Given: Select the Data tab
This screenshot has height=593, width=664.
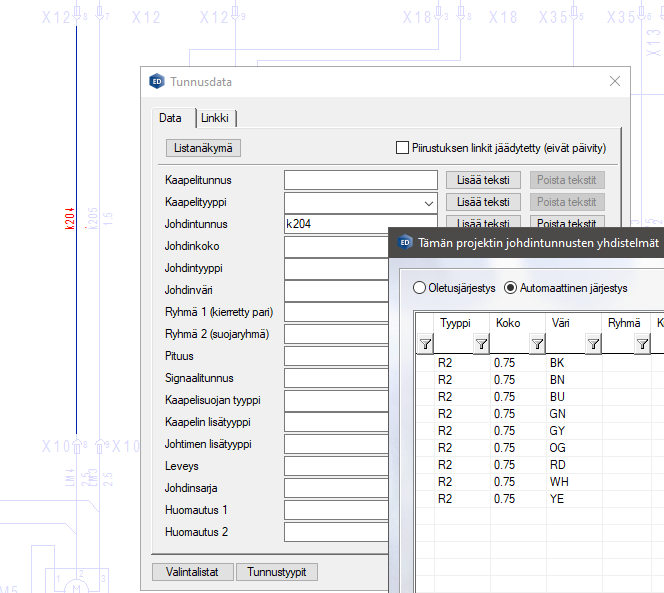Looking at the screenshot, I should 171,118.
